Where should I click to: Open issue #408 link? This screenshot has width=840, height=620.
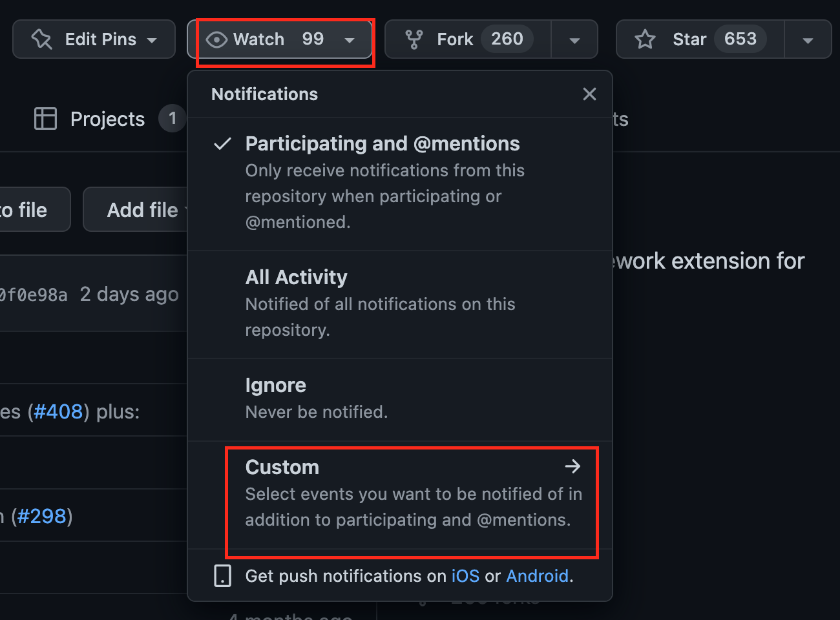click(58, 411)
